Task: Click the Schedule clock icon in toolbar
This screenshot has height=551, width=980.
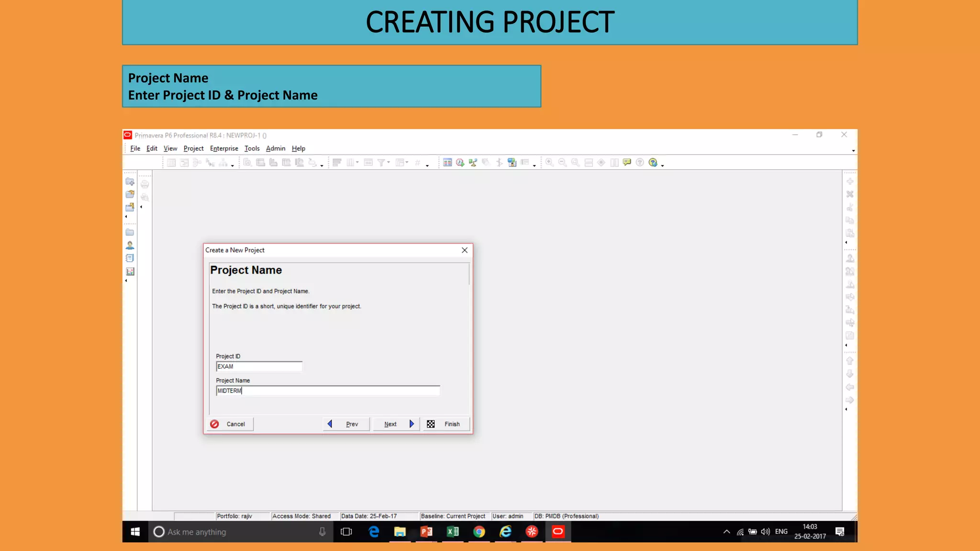Action: [x=460, y=163]
